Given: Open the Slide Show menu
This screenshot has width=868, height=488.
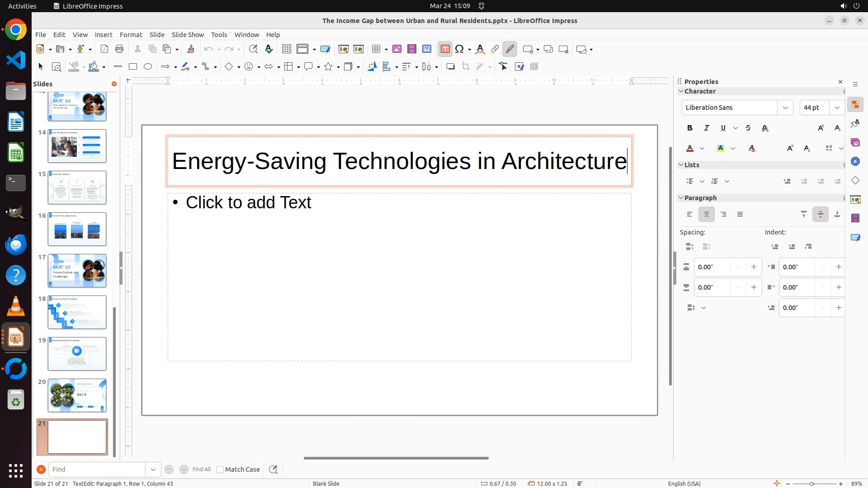Looking at the screenshot, I should click(x=188, y=35).
